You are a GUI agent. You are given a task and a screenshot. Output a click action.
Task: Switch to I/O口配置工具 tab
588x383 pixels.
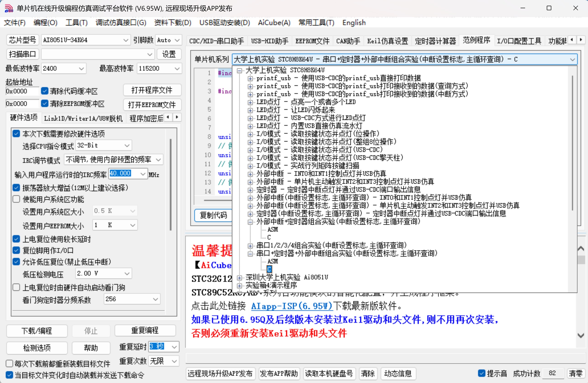coord(519,41)
